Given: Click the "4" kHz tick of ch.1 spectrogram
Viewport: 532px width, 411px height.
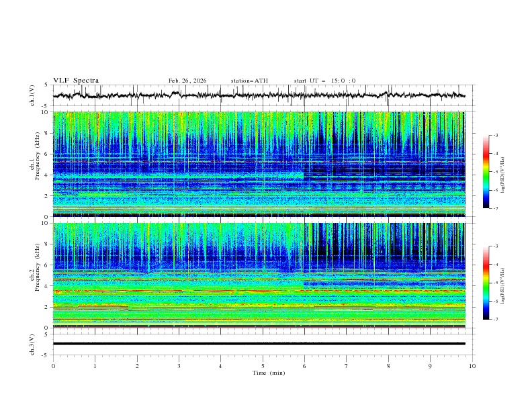Looking at the screenshot, I should point(48,175).
